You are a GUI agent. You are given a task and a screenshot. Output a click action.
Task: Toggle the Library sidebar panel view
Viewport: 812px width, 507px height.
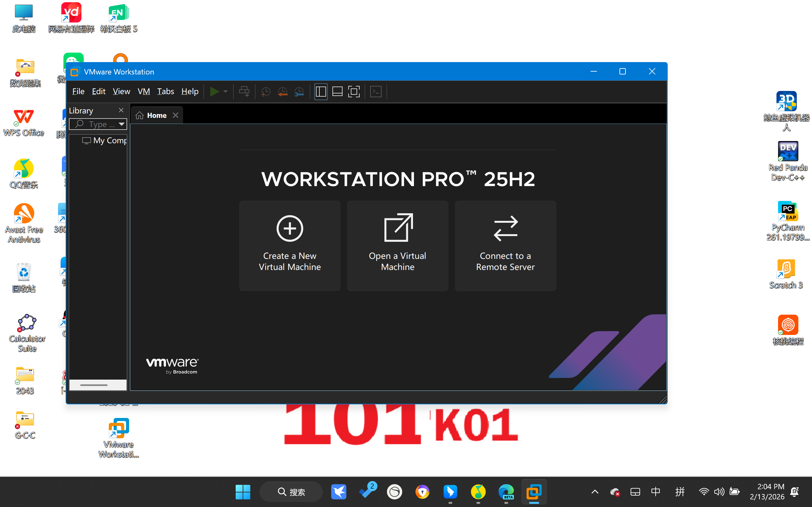[321, 92]
